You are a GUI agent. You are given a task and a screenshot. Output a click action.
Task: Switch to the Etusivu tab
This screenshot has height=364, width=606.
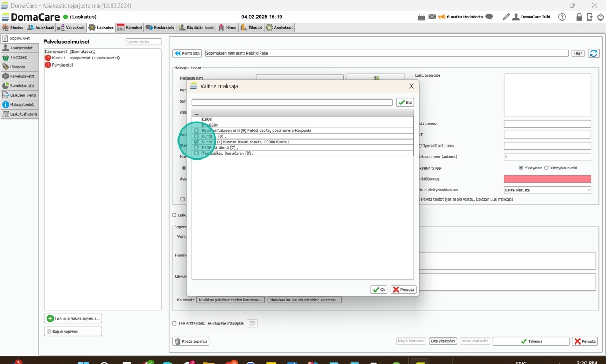click(13, 28)
